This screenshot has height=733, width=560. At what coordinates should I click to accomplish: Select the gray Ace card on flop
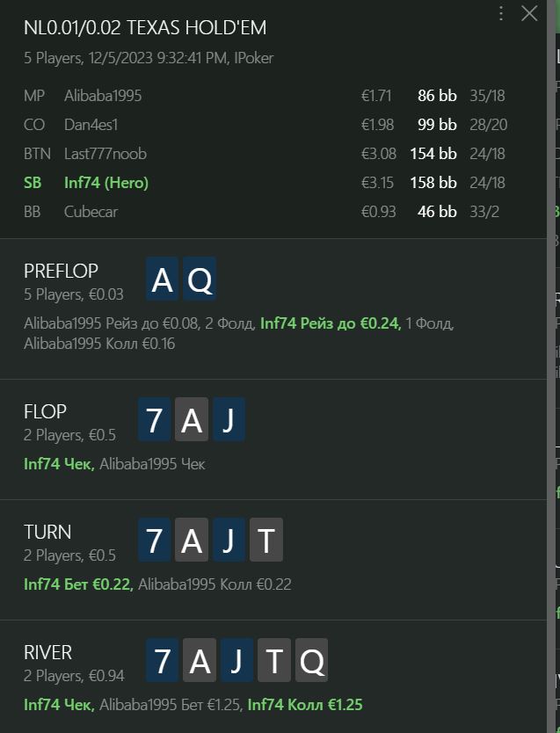[x=192, y=419]
